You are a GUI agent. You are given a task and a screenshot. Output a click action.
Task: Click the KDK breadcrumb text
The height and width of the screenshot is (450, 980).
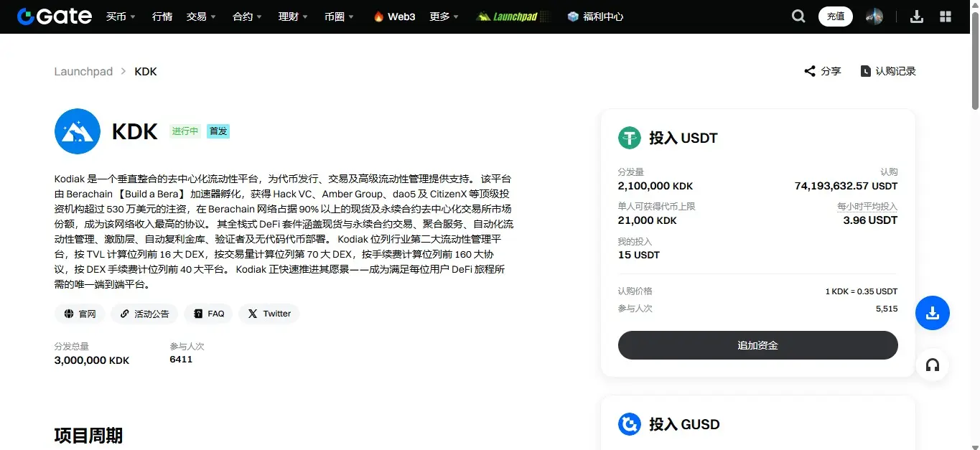point(146,72)
